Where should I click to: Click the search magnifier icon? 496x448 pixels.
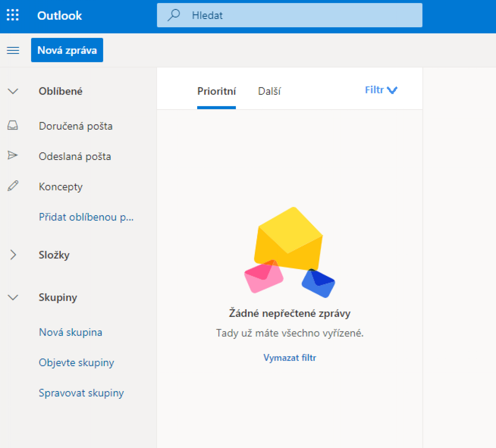pos(174,15)
